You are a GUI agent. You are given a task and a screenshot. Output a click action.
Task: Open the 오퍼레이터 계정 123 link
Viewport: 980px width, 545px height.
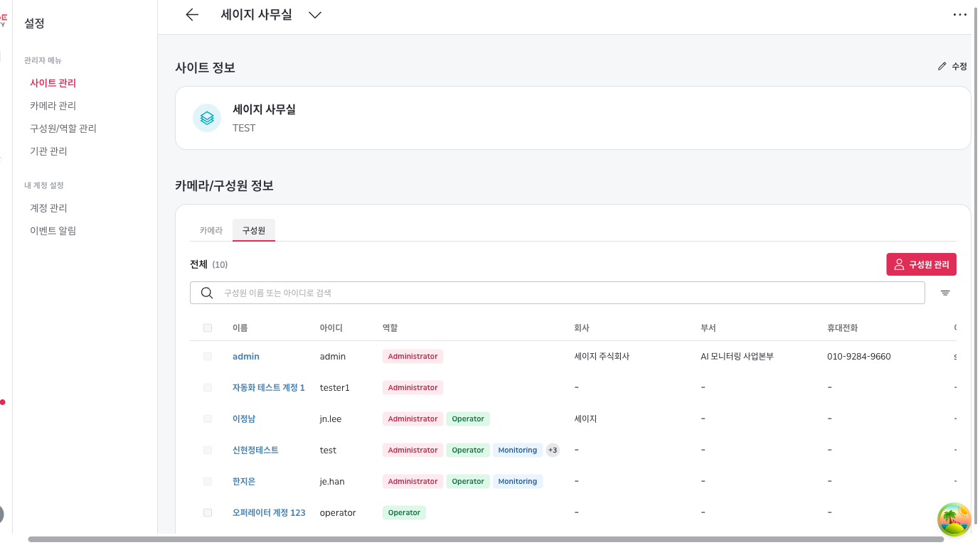pos(269,512)
